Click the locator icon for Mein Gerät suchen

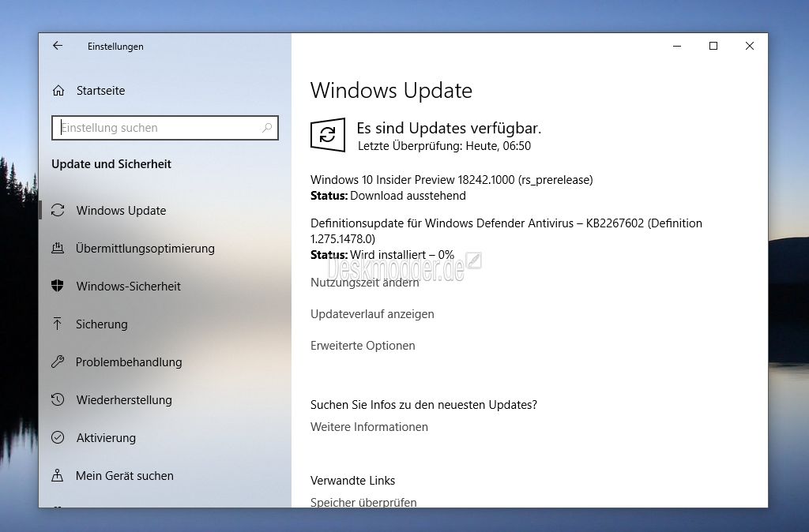click(57, 475)
